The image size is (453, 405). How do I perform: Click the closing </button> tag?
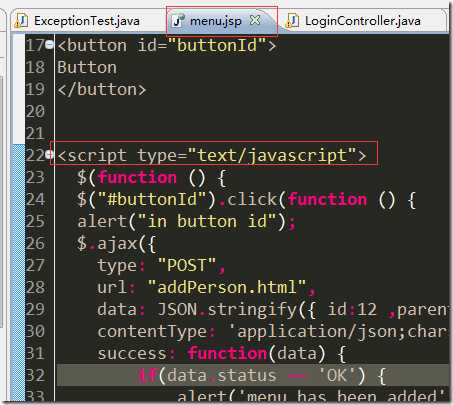point(102,89)
